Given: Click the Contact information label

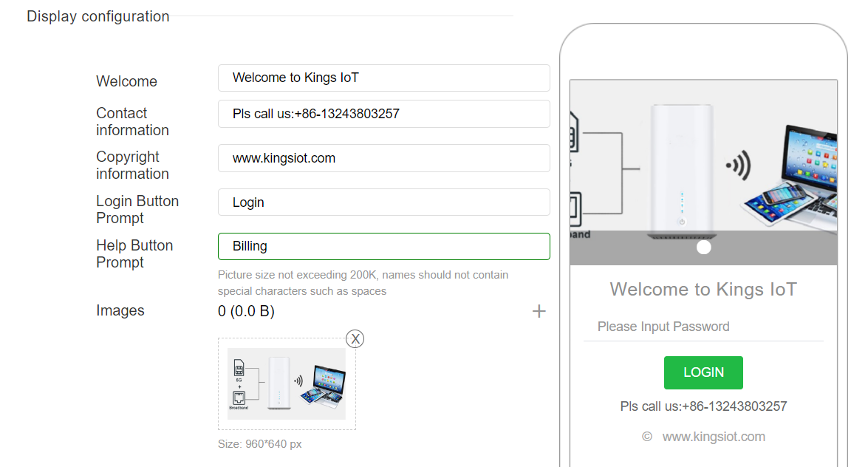Looking at the screenshot, I should (x=132, y=121).
